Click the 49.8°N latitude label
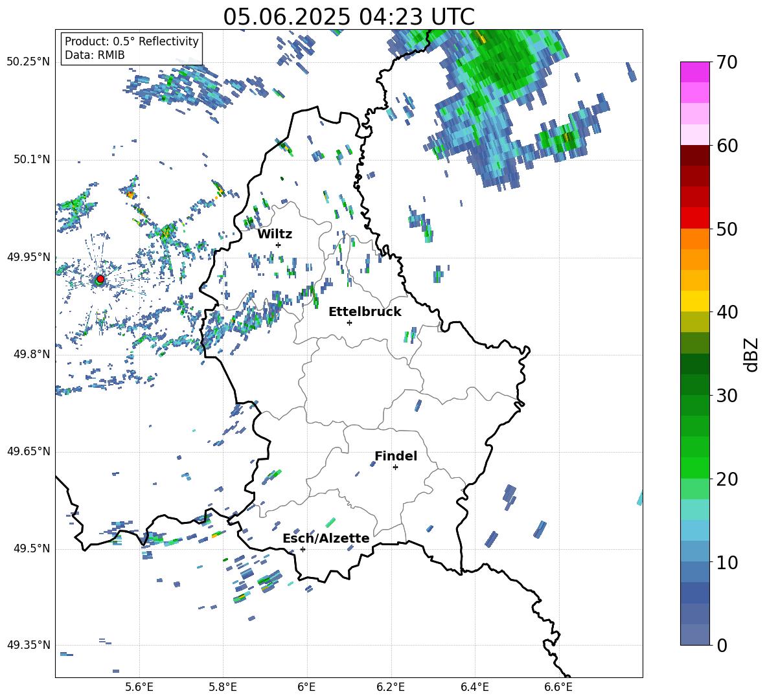Viewport: 767px width, 700px height. coord(31,354)
